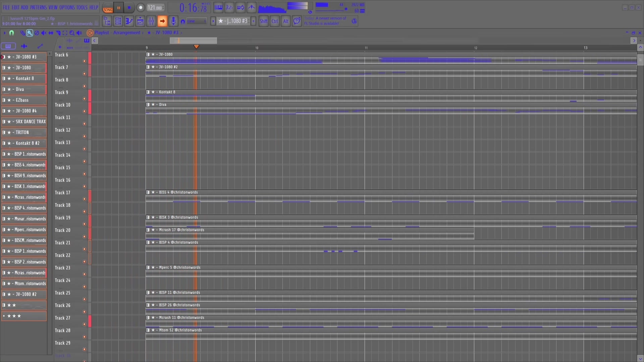The height and width of the screenshot is (362, 644).
Task: Click the Shift modifier button
Action: click(x=264, y=21)
